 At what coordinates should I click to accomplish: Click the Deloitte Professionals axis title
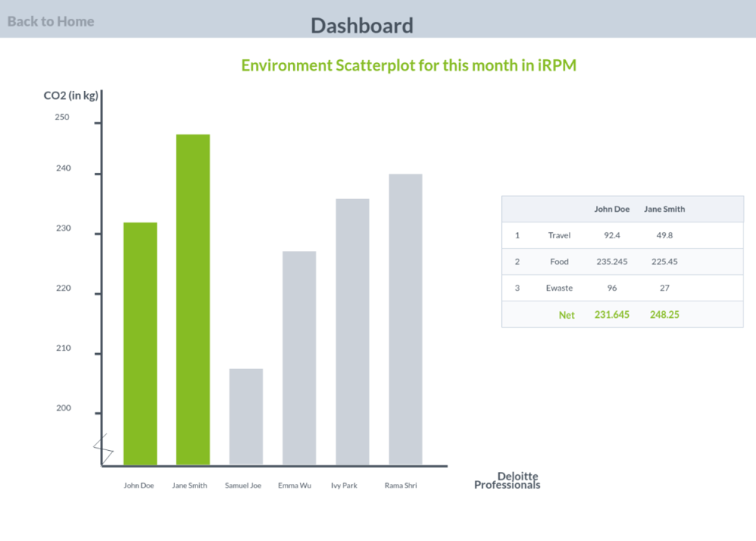pos(507,481)
